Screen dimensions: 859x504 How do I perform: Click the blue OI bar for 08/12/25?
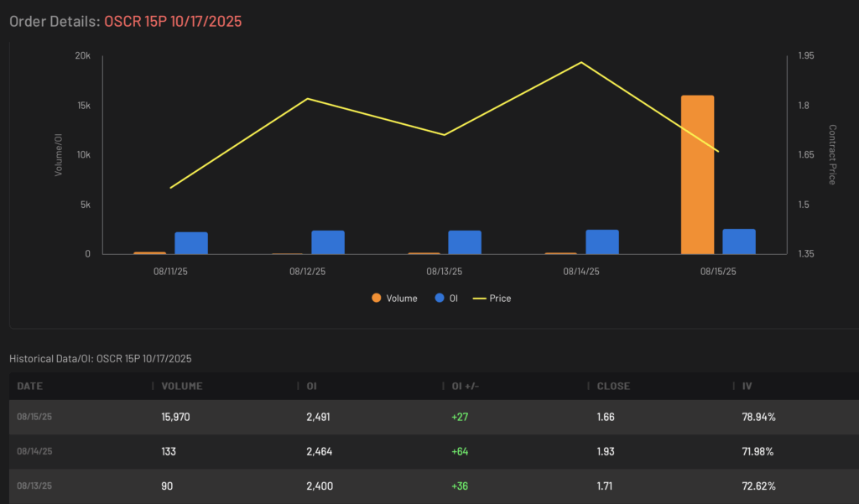click(x=328, y=242)
